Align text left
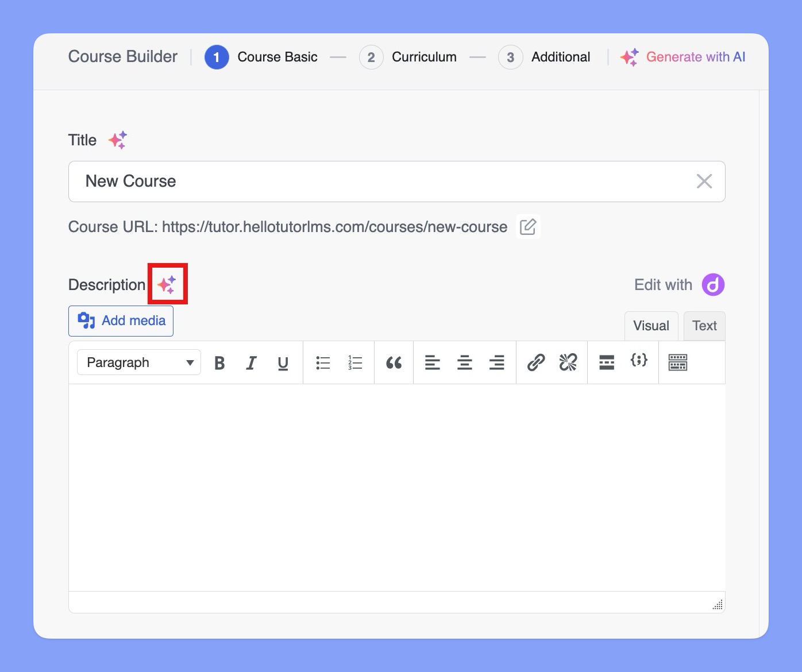The width and height of the screenshot is (802, 672). click(x=433, y=362)
